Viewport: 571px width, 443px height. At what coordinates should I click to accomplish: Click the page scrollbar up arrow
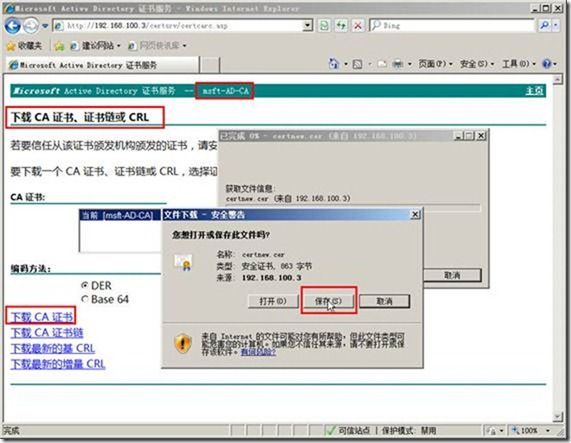pos(558,79)
